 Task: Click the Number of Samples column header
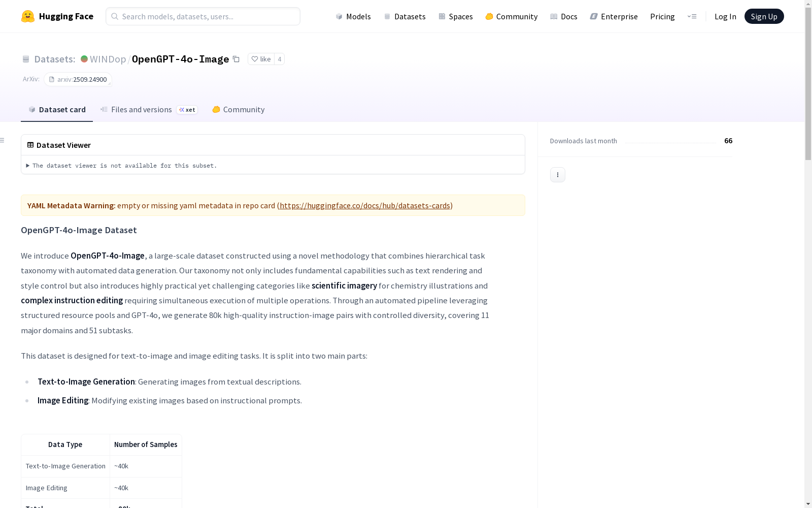pos(146,444)
